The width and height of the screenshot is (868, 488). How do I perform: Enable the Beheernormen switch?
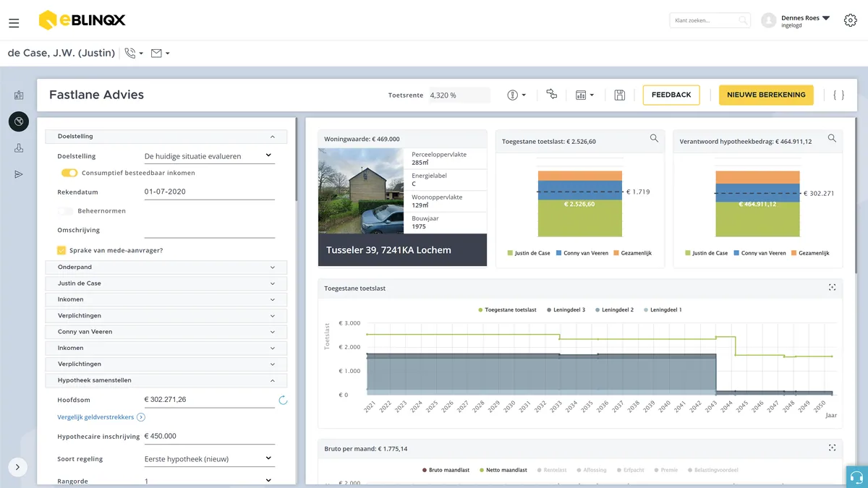tap(66, 211)
